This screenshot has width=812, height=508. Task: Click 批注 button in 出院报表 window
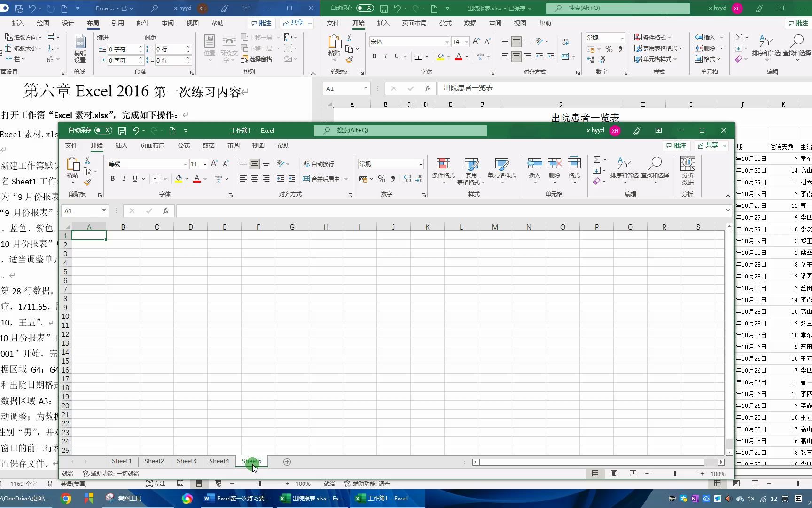798,23
